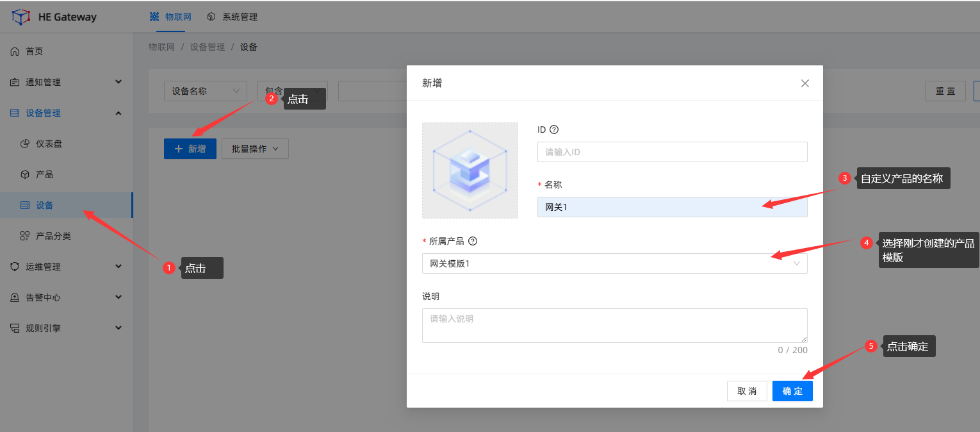Open 仪表盘 dashboard in sidebar
This screenshot has width=980, height=432.
[x=49, y=144]
